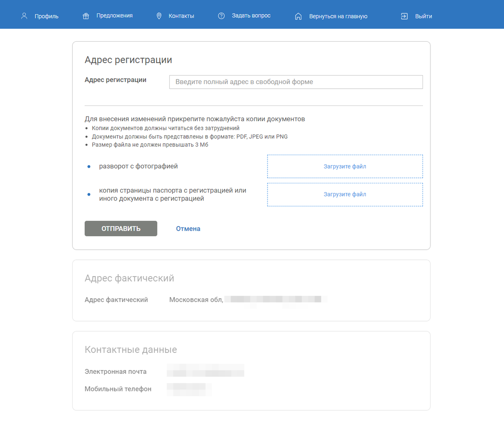Select Задать вопрос in the top bar
This screenshot has height=428, width=504.
click(x=251, y=16)
